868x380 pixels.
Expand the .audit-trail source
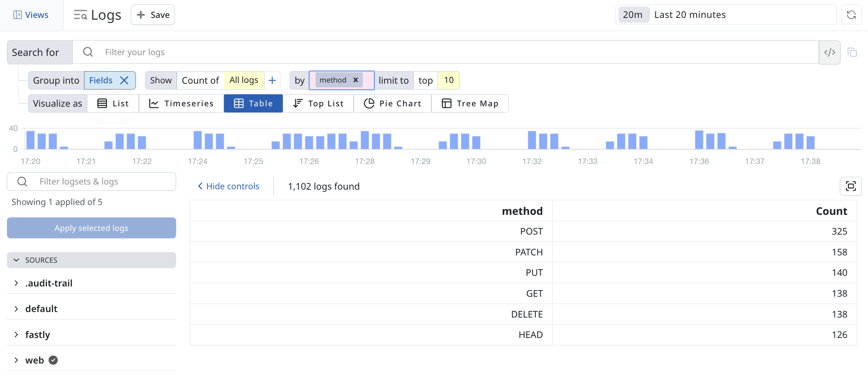16,283
